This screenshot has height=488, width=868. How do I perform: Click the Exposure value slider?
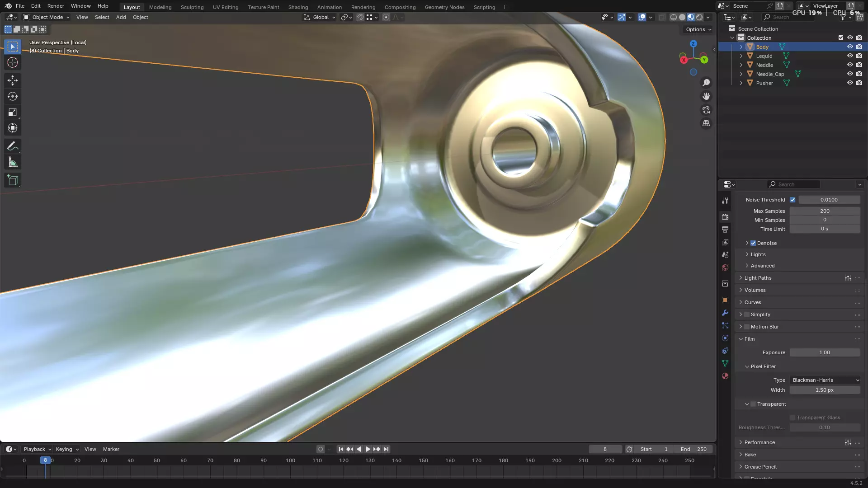pos(825,352)
